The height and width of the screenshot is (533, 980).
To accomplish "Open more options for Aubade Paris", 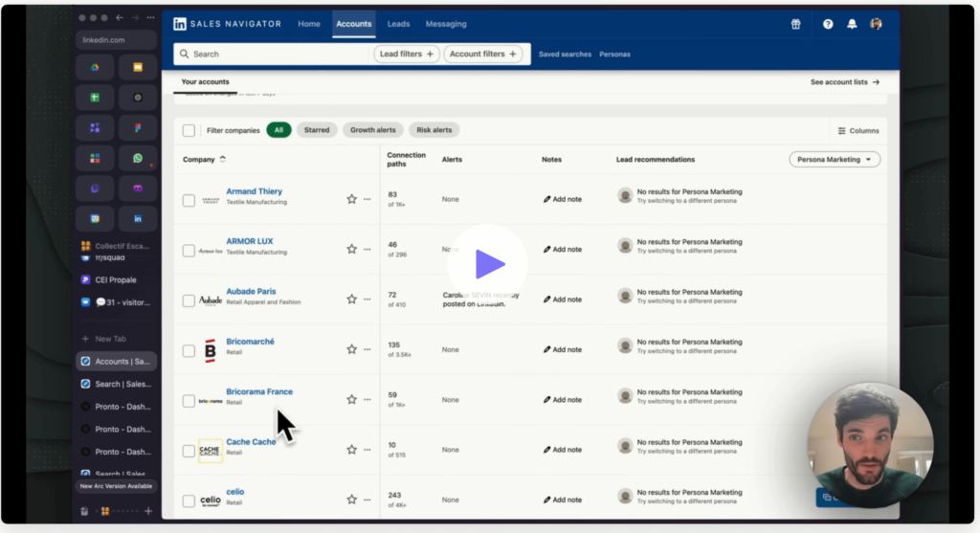I will coord(367,300).
